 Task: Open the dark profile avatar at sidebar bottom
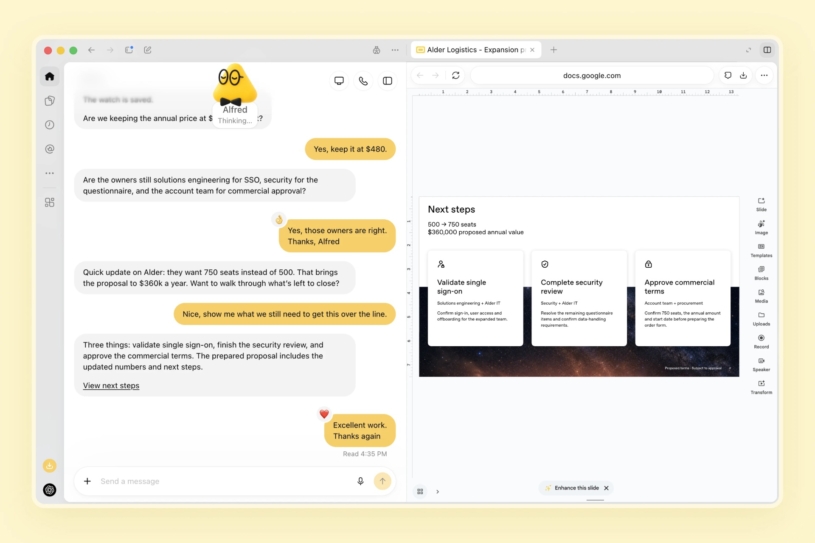[x=49, y=489]
